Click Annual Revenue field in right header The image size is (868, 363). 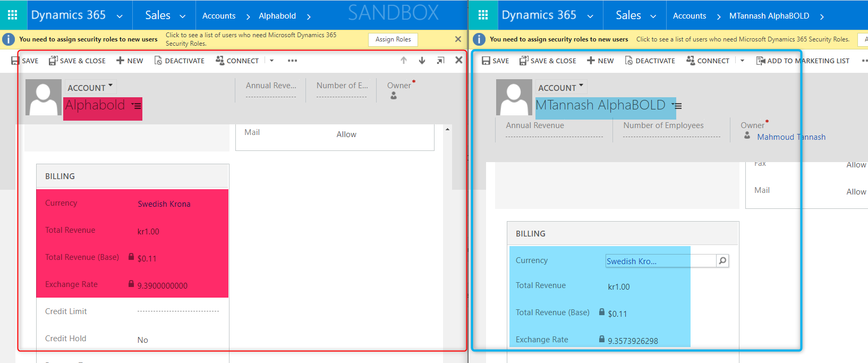554,131
